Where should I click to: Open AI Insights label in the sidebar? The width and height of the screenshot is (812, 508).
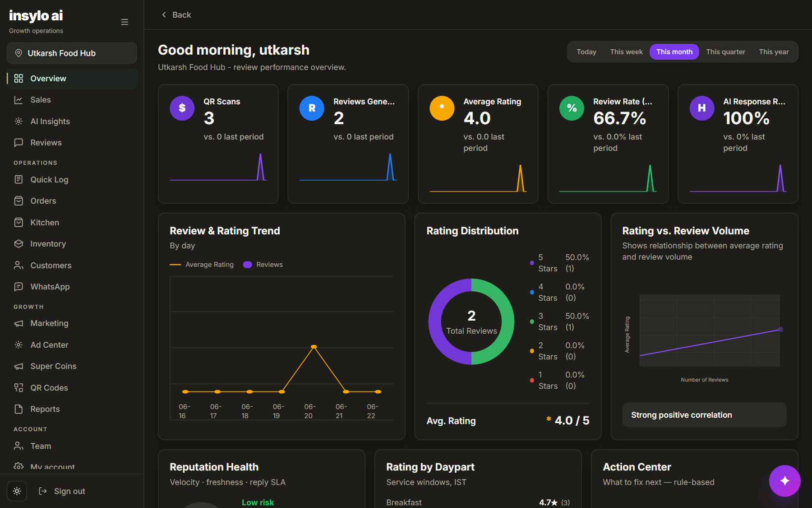click(50, 121)
